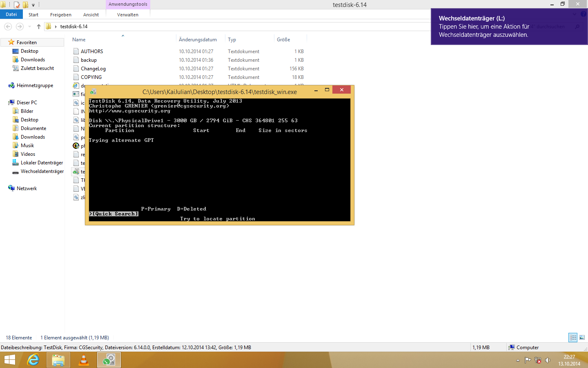Image resolution: width=588 pixels, height=368 pixels.
Task: Select Wechseldatenträger in the sidebar
Action: [x=42, y=171]
